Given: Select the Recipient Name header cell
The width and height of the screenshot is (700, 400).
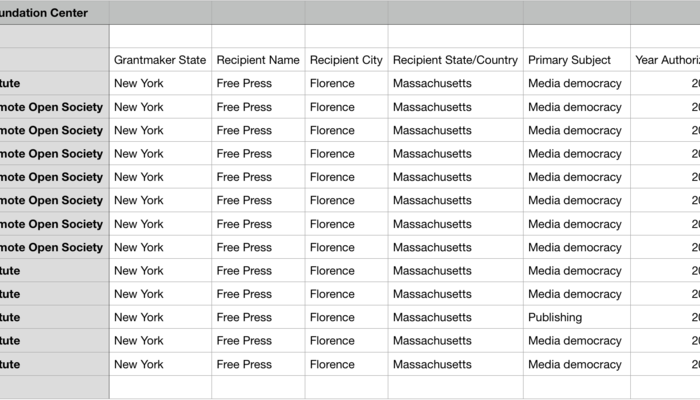Looking at the screenshot, I should [258, 60].
